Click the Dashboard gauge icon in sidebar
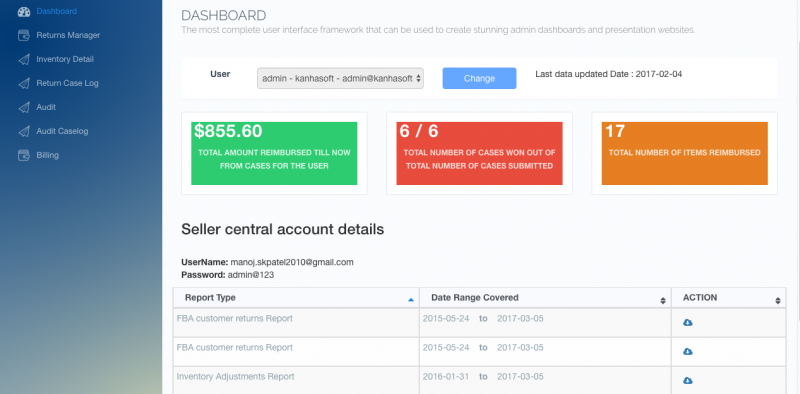 click(x=24, y=11)
